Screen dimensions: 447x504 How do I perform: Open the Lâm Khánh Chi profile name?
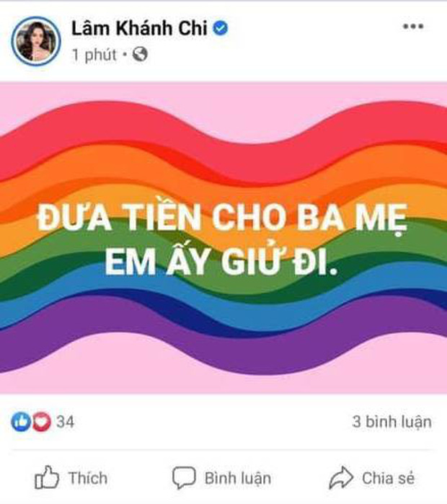[139, 28]
